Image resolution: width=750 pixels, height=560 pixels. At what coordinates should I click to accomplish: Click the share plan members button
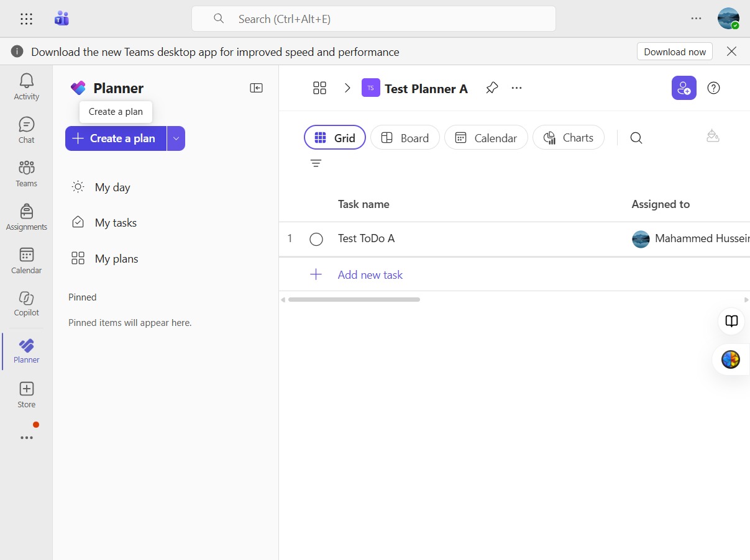(x=684, y=88)
